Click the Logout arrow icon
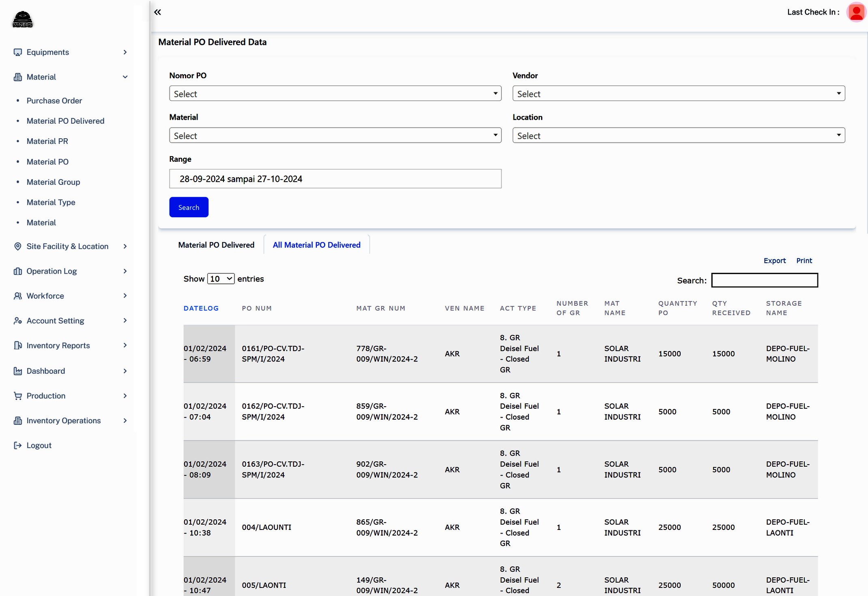868x596 pixels. point(17,445)
